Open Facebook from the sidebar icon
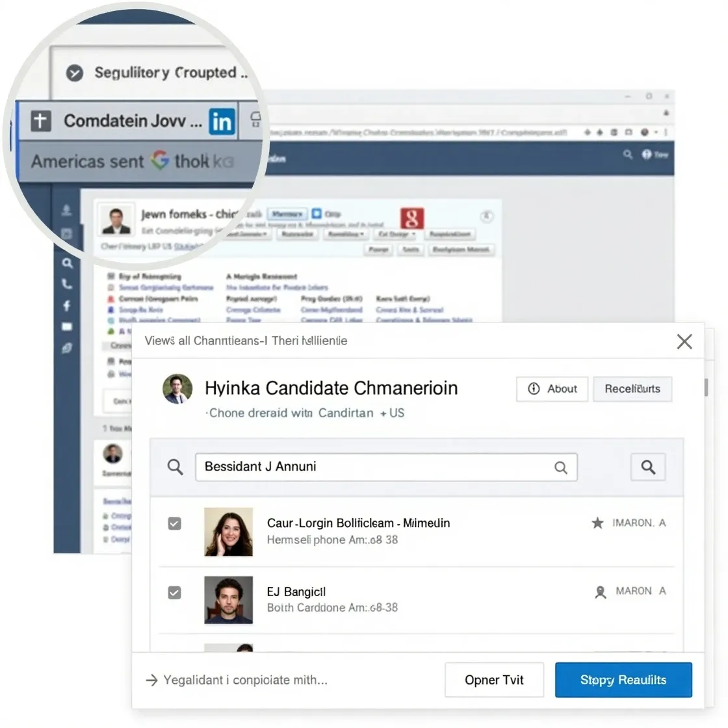This screenshot has height=728, width=728. 67,305
